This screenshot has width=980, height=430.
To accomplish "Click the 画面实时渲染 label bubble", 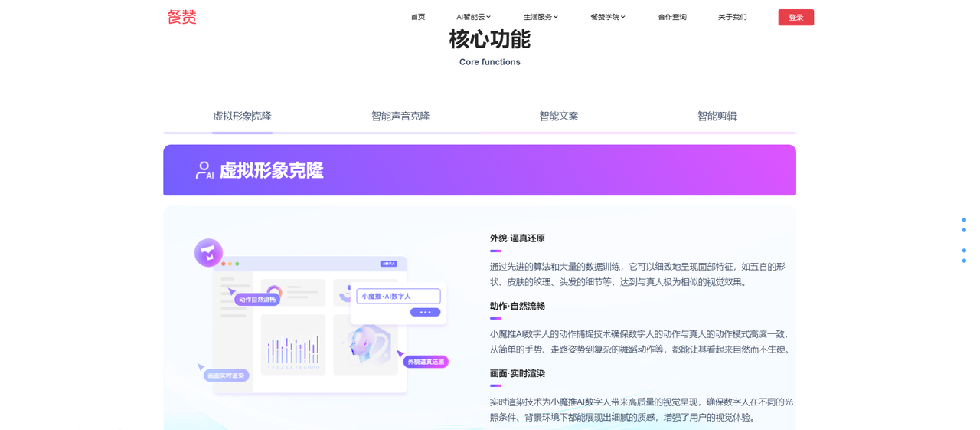I will coord(226,376).
